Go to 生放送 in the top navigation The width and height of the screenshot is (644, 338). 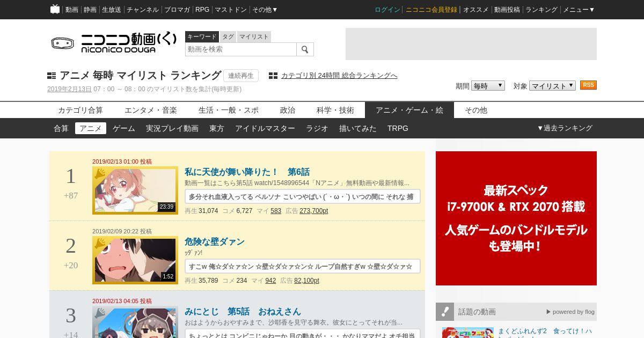[112, 10]
